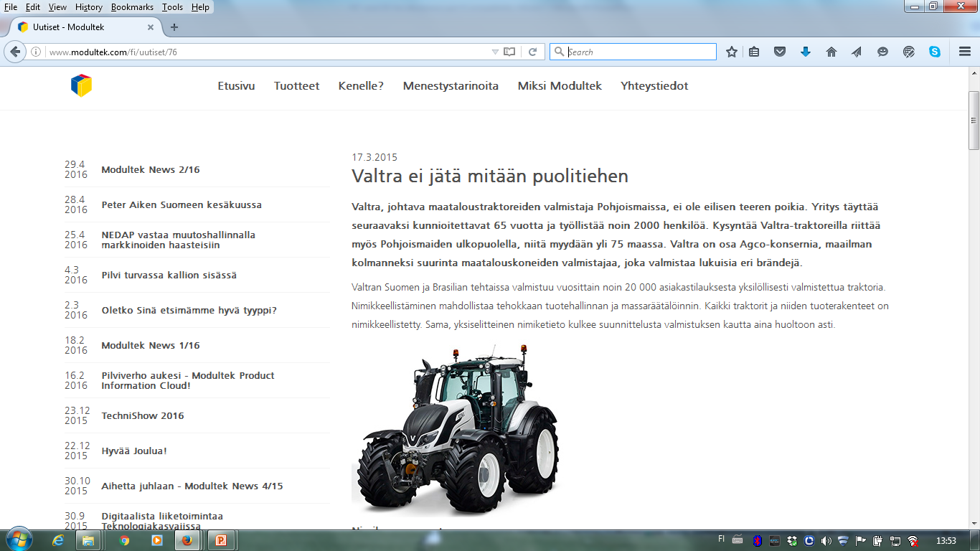This screenshot has width=980, height=551.
Task: Go back one page
Action: tap(15, 52)
